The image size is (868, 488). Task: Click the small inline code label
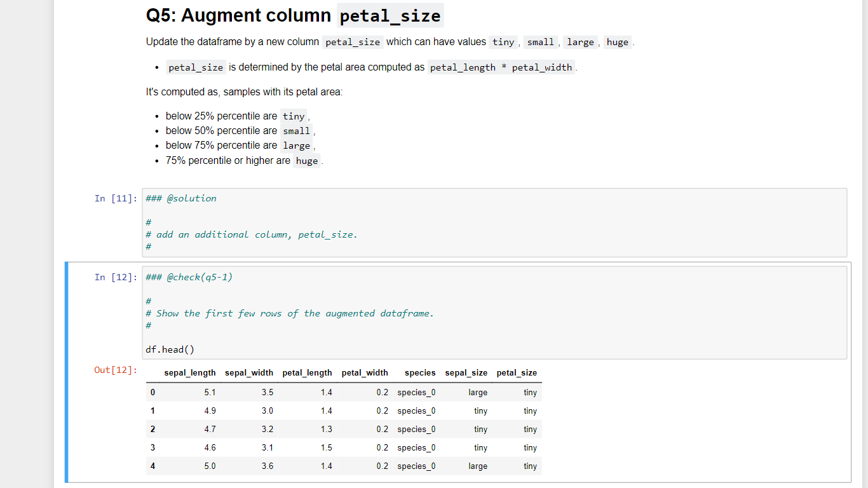540,42
